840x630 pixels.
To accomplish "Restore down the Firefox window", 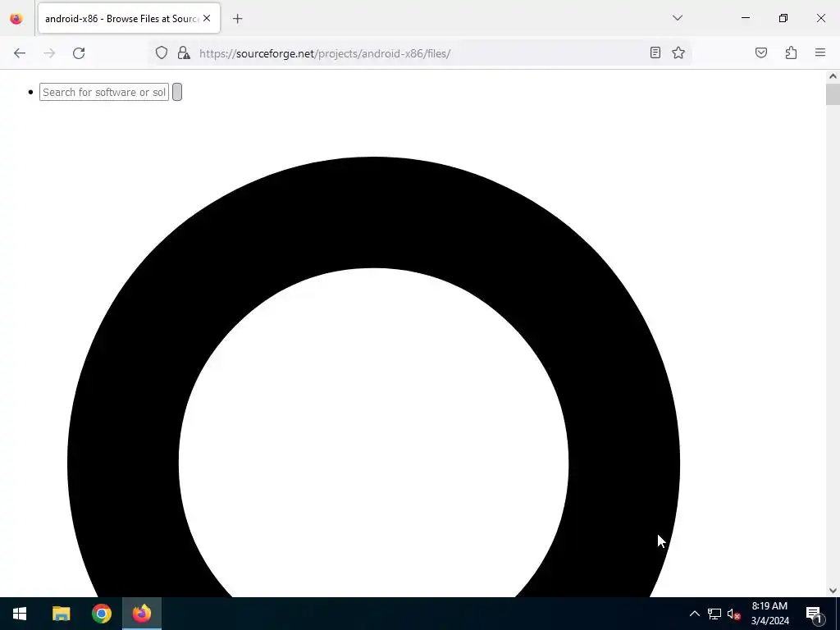I will pyautogui.click(x=783, y=18).
